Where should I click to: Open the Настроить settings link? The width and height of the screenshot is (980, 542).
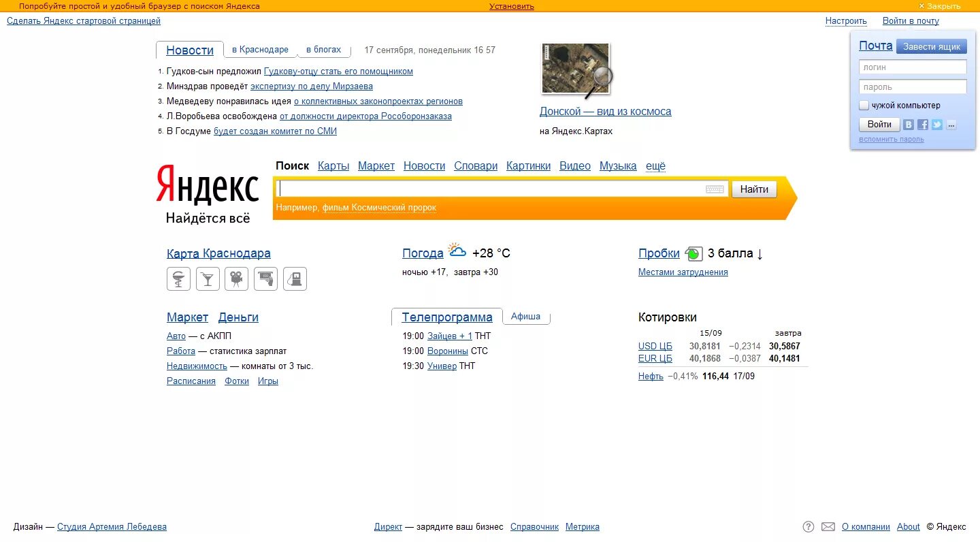846,21
